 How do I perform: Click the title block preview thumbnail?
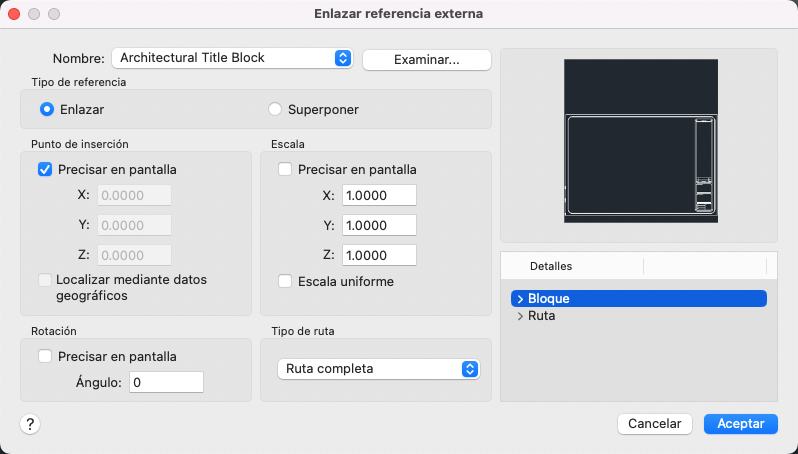pyautogui.click(x=641, y=141)
